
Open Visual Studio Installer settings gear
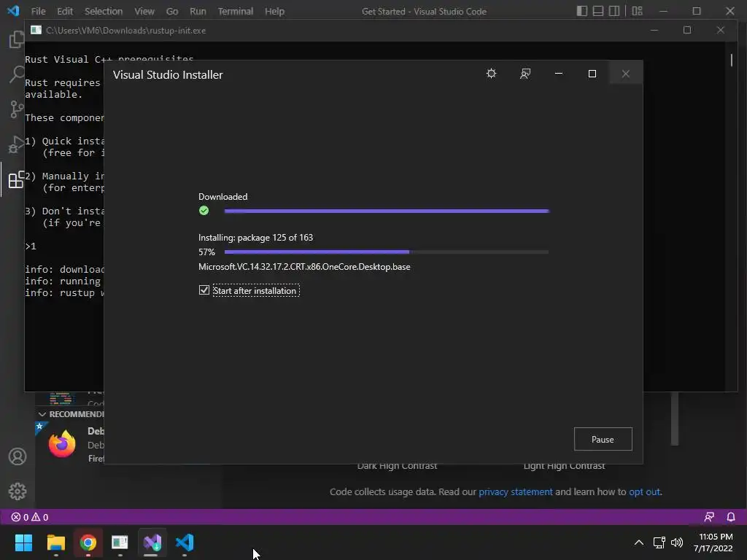pos(491,74)
